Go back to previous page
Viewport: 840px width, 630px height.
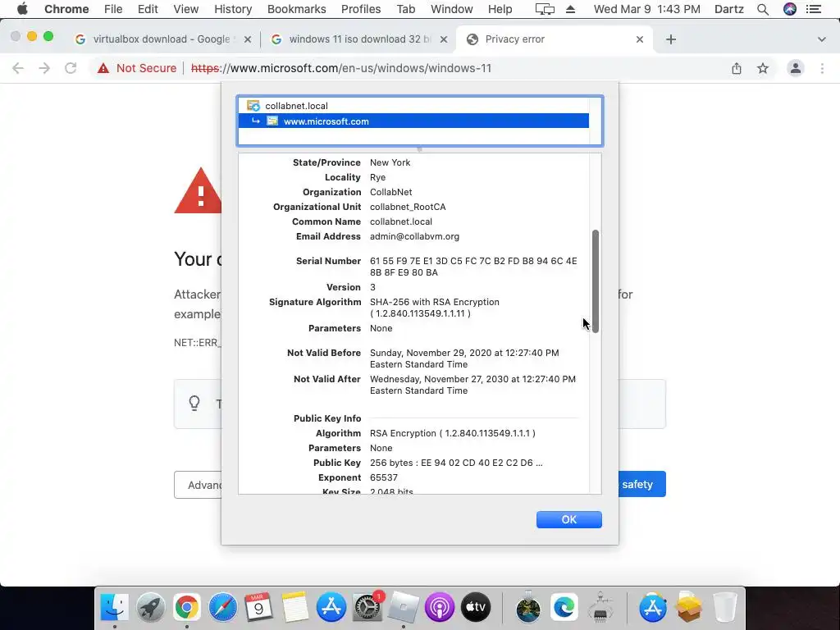tap(18, 68)
